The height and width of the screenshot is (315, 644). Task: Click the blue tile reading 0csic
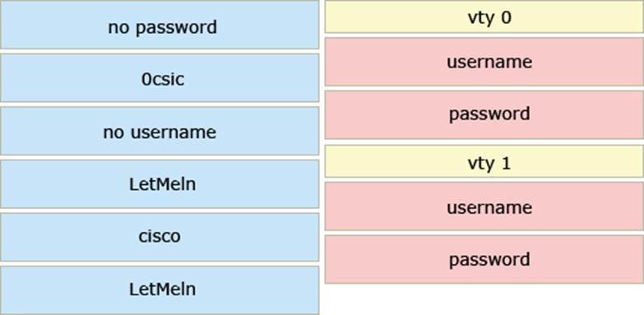(160, 77)
